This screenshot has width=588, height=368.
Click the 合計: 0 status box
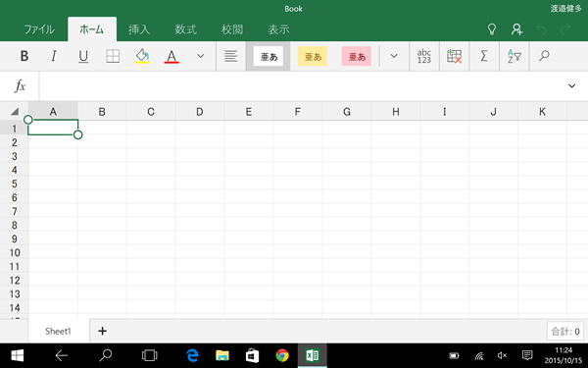[x=565, y=332]
